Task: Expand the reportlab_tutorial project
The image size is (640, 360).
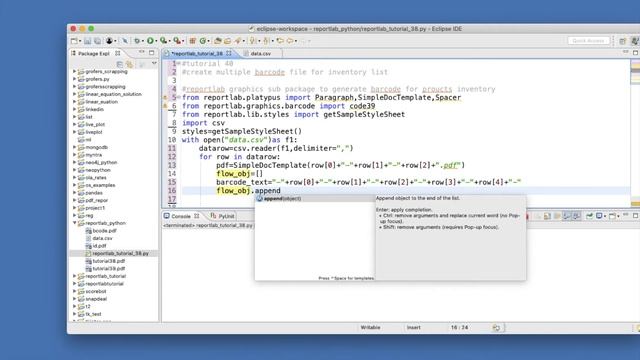Action: pos(75,276)
